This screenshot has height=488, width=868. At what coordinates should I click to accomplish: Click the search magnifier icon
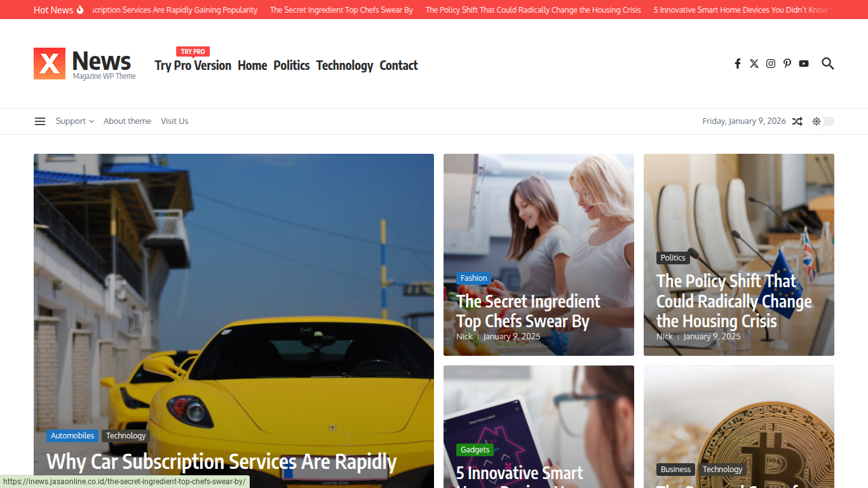click(827, 64)
